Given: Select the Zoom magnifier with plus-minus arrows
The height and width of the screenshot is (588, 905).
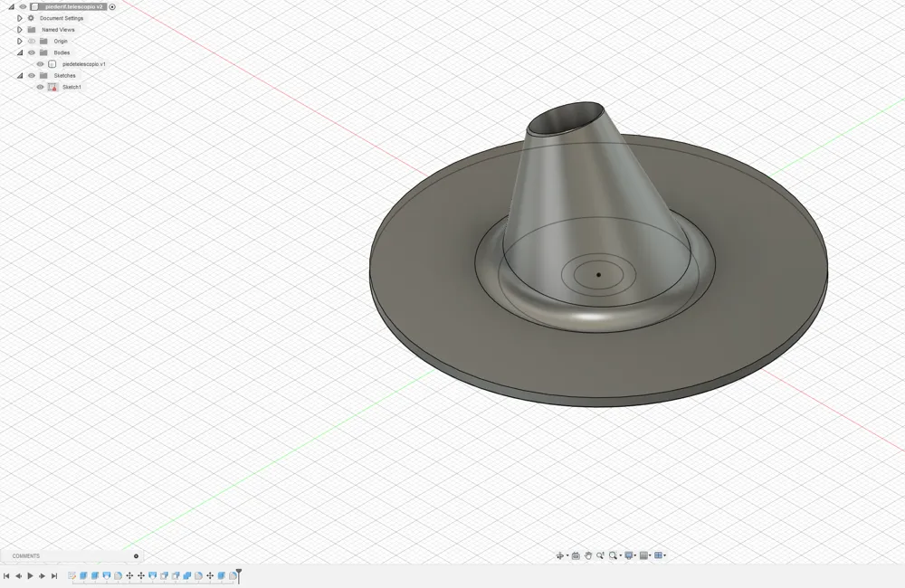Looking at the screenshot, I should (x=600, y=555).
